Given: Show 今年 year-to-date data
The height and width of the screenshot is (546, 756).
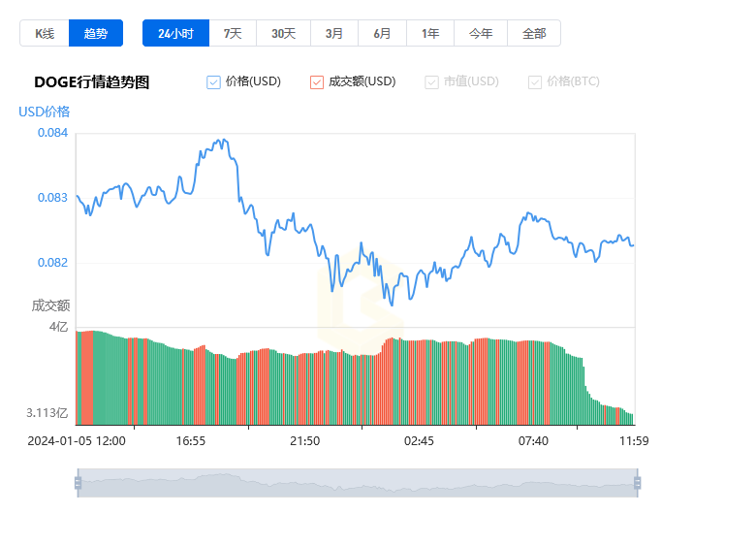Looking at the screenshot, I should pyautogui.click(x=481, y=34).
